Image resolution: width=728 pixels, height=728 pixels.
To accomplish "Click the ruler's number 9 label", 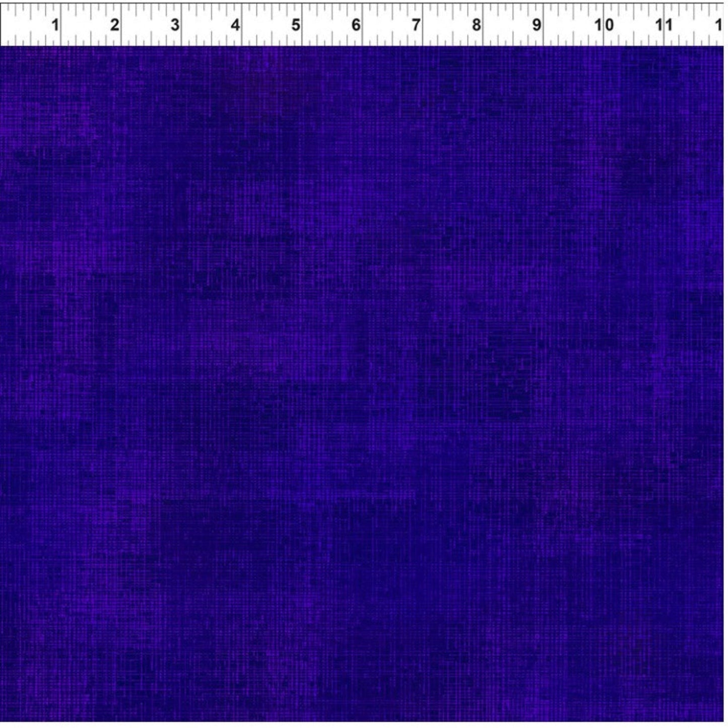I will coord(537,25).
